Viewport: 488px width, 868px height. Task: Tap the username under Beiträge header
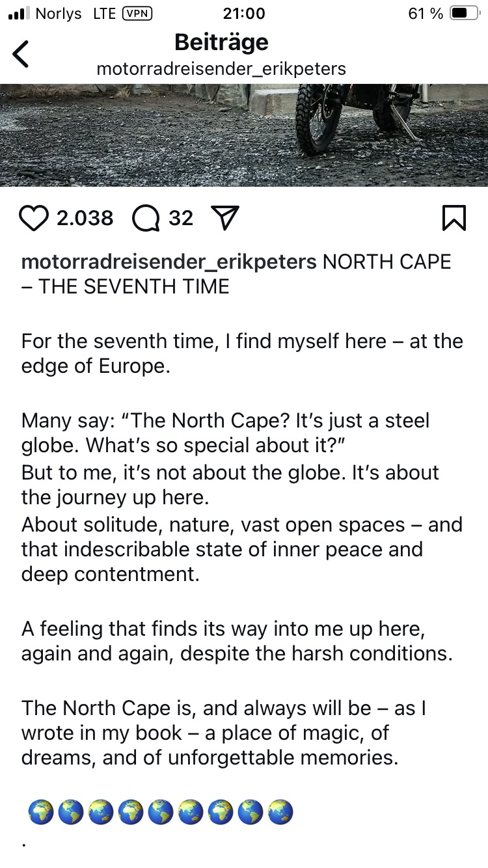click(221, 68)
